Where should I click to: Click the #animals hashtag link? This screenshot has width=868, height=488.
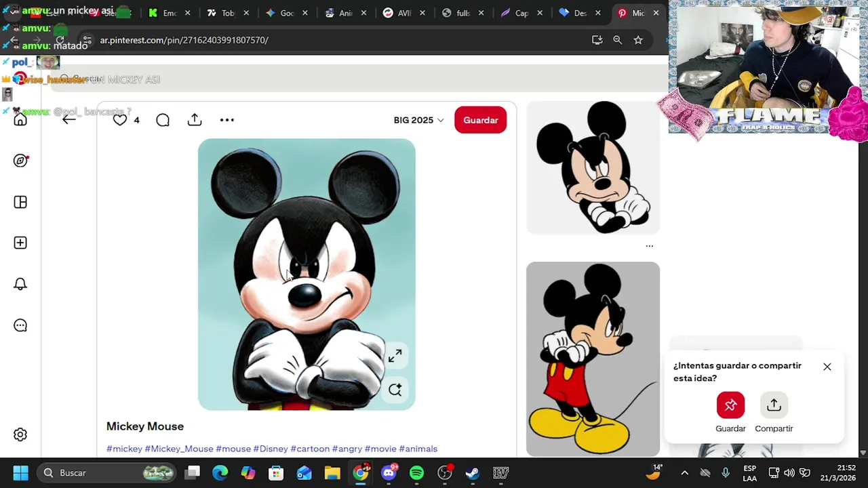418,449
